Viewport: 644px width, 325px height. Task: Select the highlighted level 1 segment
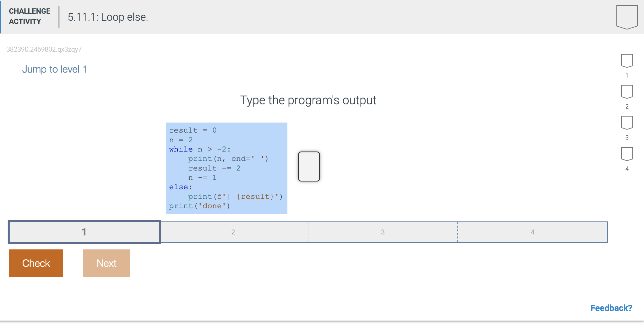(84, 232)
